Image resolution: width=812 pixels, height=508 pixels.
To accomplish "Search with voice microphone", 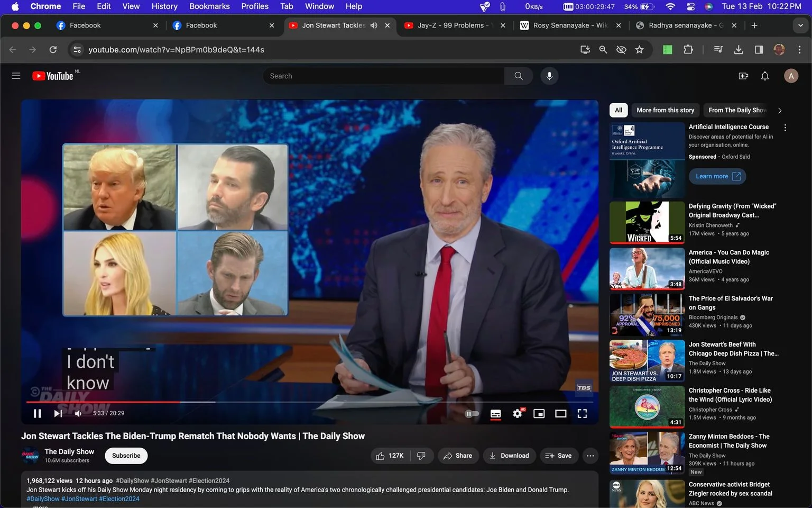I will (549, 76).
